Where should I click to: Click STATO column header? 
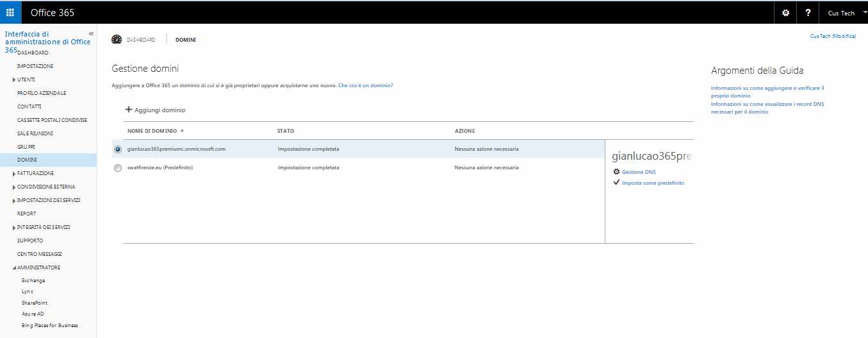click(x=286, y=131)
